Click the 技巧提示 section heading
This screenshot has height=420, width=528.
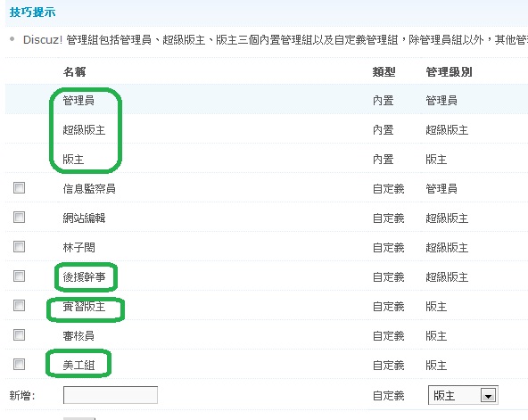[32, 12]
